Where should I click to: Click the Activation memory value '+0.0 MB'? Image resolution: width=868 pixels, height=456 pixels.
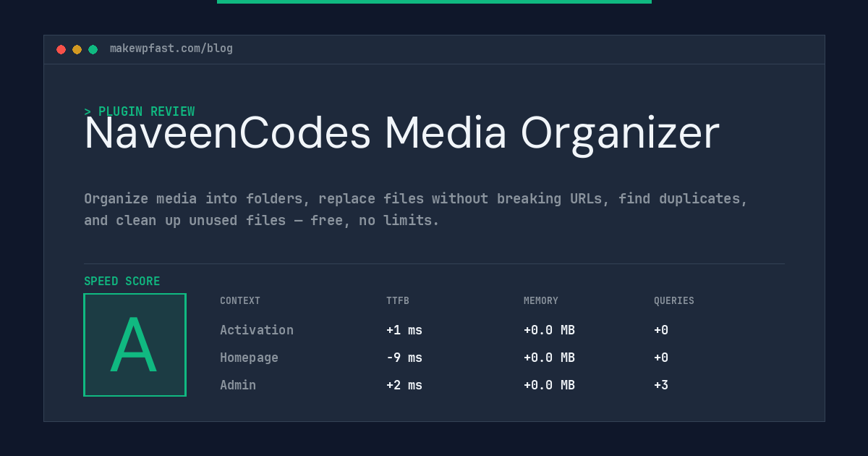tap(549, 330)
